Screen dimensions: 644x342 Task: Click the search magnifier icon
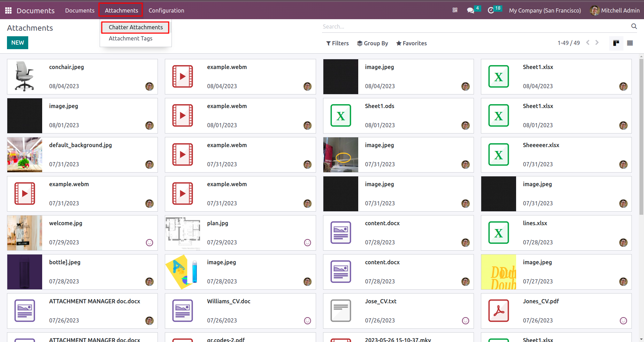tap(634, 26)
